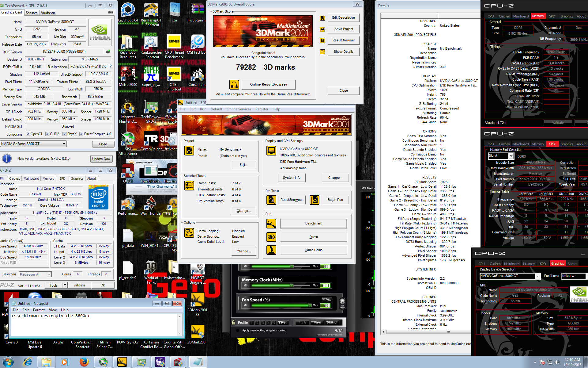Click the Batch Run icon in Pro Tools

click(315, 200)
